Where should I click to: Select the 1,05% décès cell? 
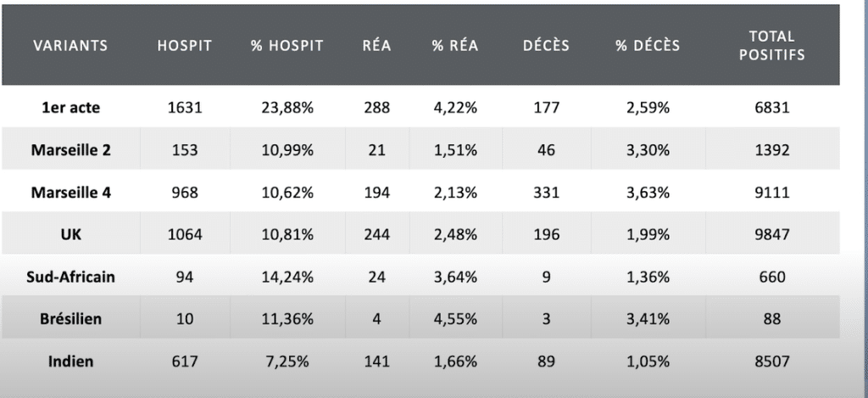(648, 362)
